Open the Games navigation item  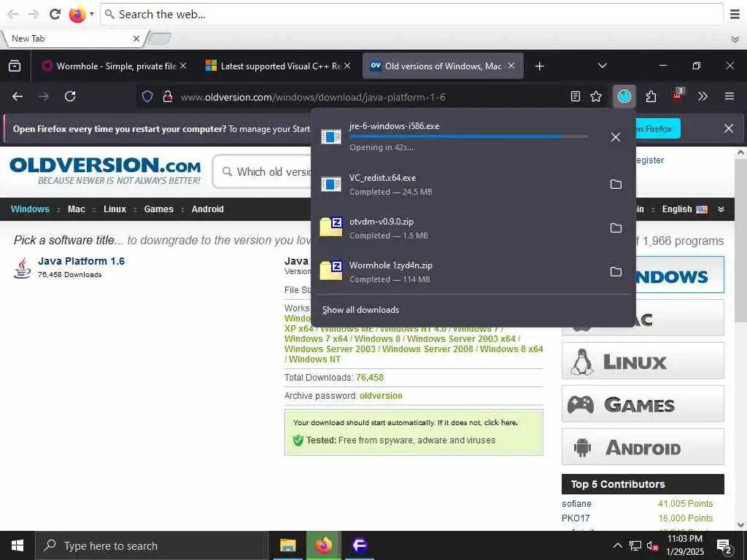pyautogui.click(x=158, y=209)
